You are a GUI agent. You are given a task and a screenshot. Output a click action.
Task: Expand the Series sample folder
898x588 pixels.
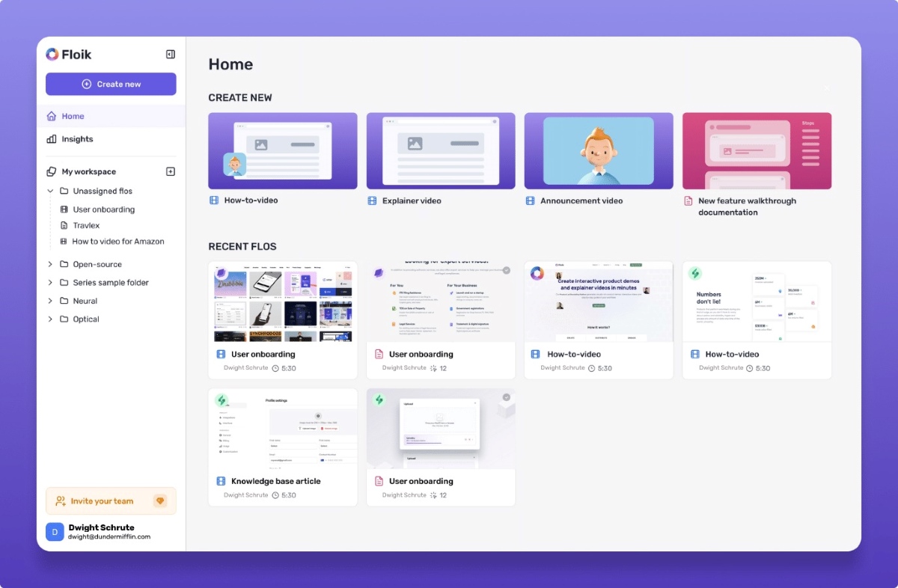click(x=51, y=283)
